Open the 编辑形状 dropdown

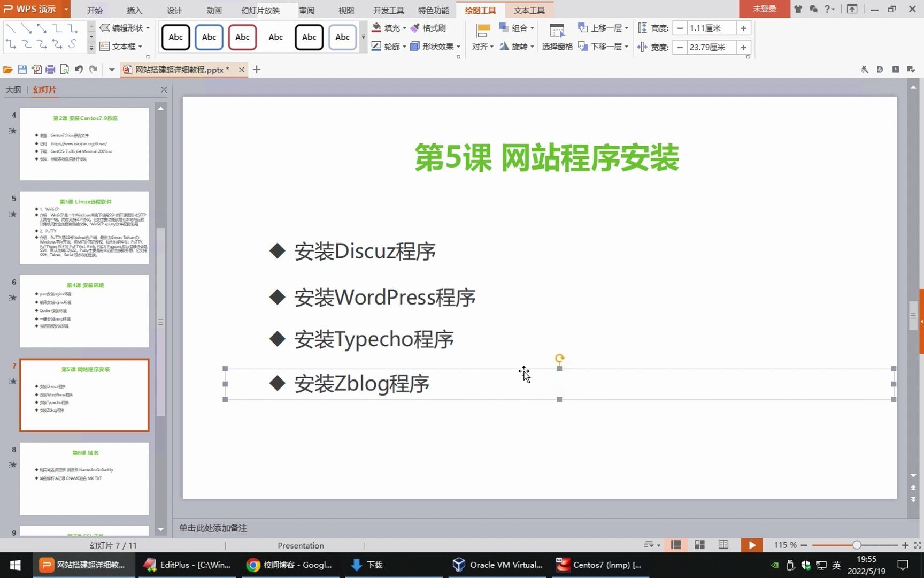125,28
